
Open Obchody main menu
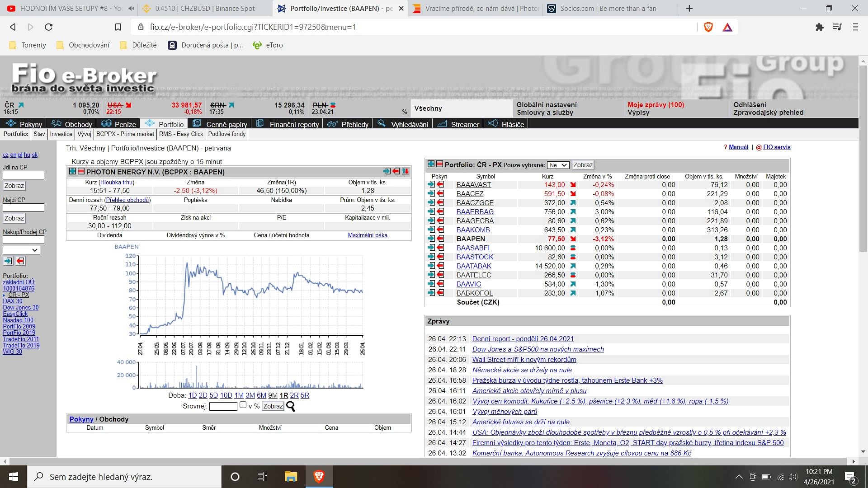click(72, 124)
